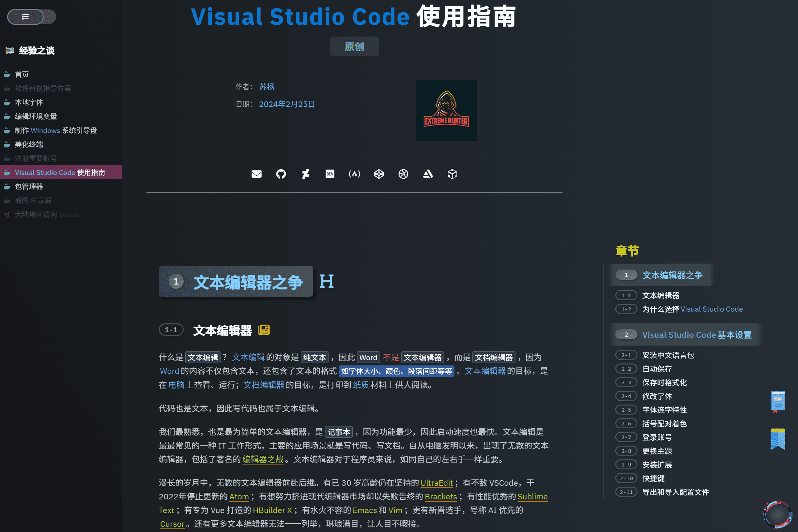Open 大陆地区访问 Vercel in the sidebar
This screenshot has width=798, height=532.
(47, 215)
